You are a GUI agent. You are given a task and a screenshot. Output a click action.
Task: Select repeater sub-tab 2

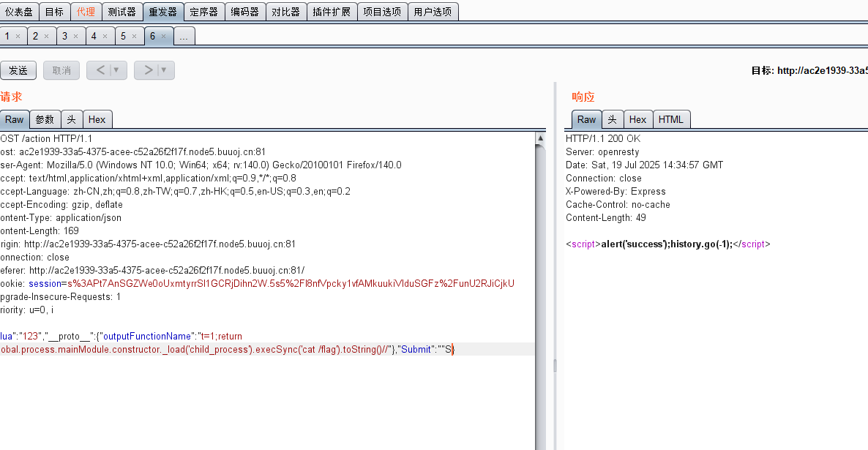coord(35,36)
